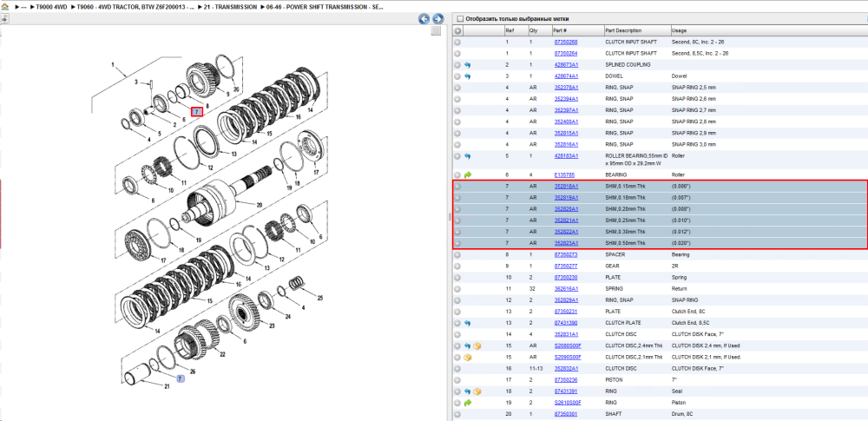Open part number link 352818A1
The image size is (868, 421).
(566, 186)
